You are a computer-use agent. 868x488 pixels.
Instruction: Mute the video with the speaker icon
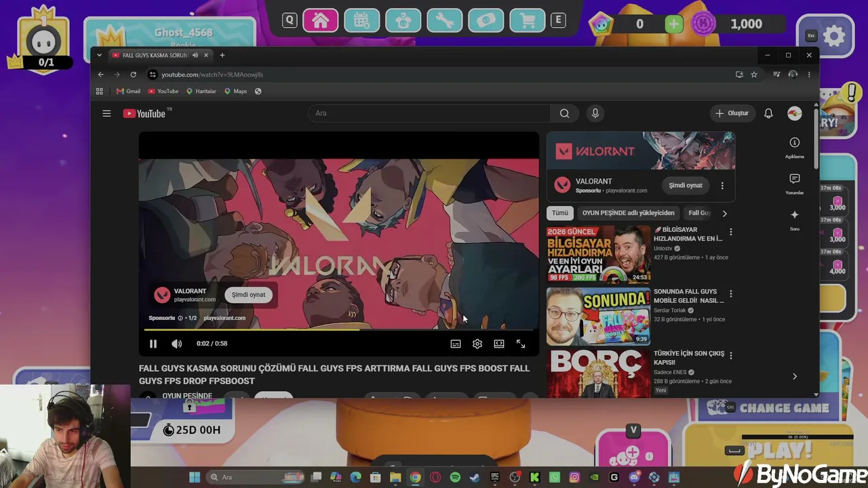[x=176, y=344]
